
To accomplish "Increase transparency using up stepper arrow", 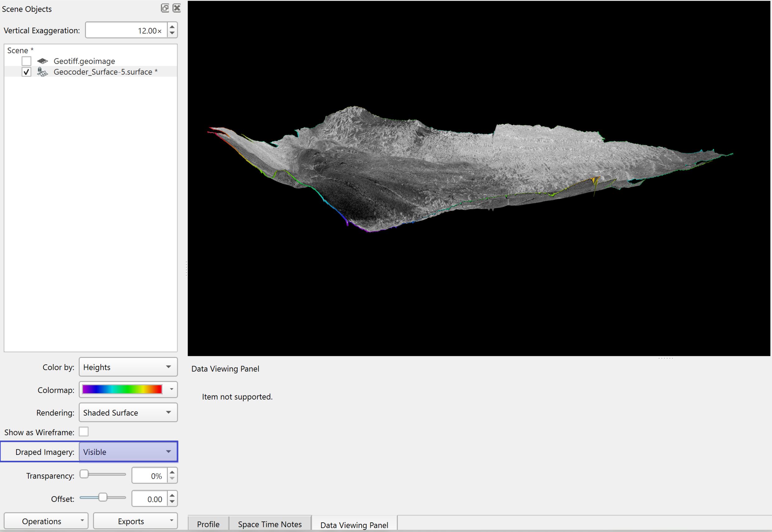I will coord(172,472).
